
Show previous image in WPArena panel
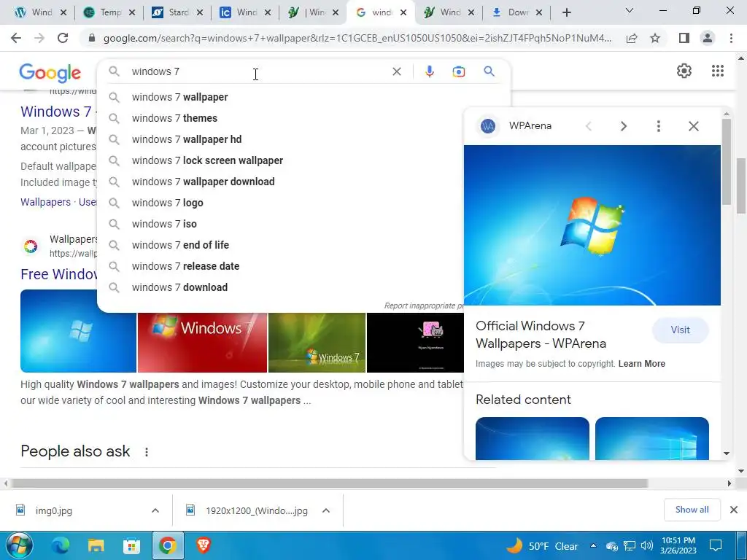tap(589, 126)
